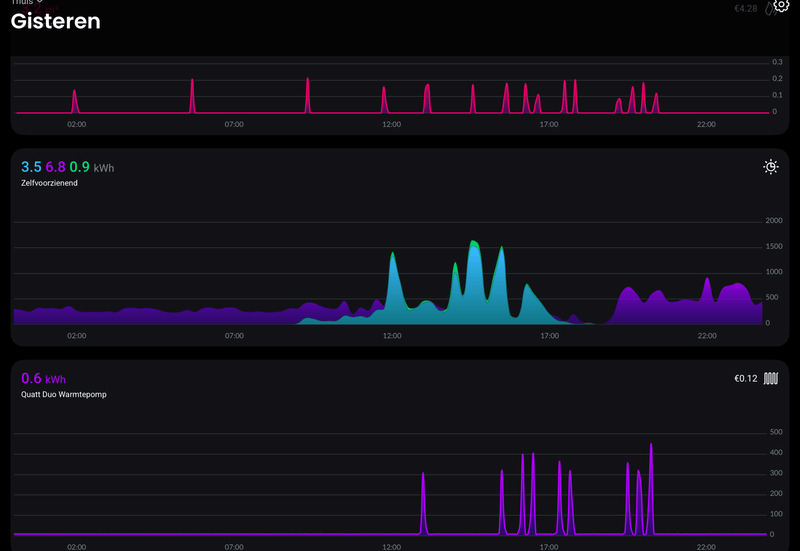The height and width of the screenshot is (551, 800).
Task: Click the 1500 axis label in solar chart
Action: [773, 246]
